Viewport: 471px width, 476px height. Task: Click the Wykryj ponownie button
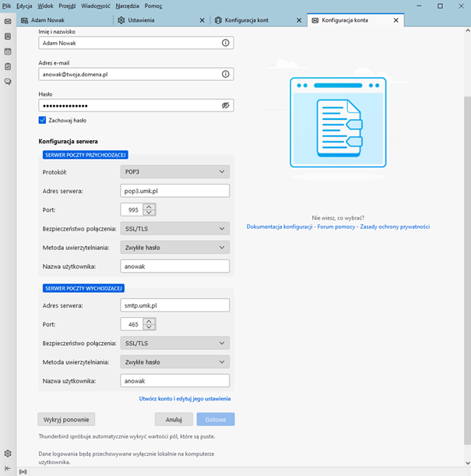[66, 419]
